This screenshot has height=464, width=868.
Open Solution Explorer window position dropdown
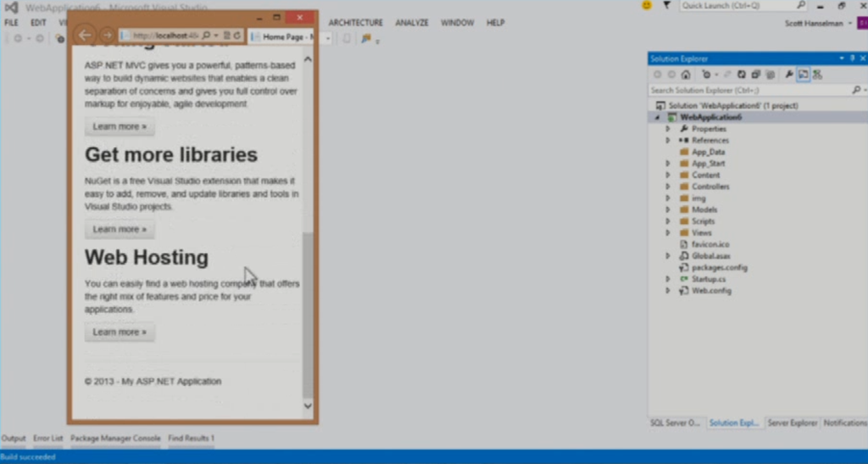pyautogui.click(x=842, y=59)
